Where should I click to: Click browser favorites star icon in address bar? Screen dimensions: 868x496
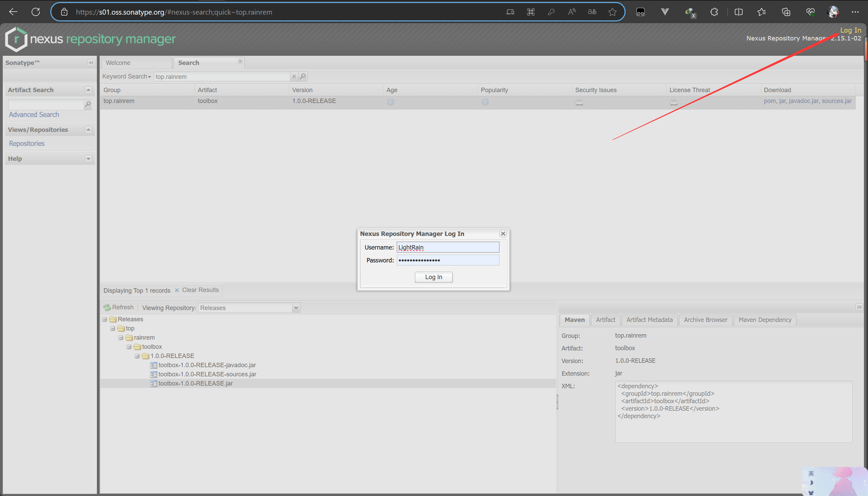click(612, 12)
